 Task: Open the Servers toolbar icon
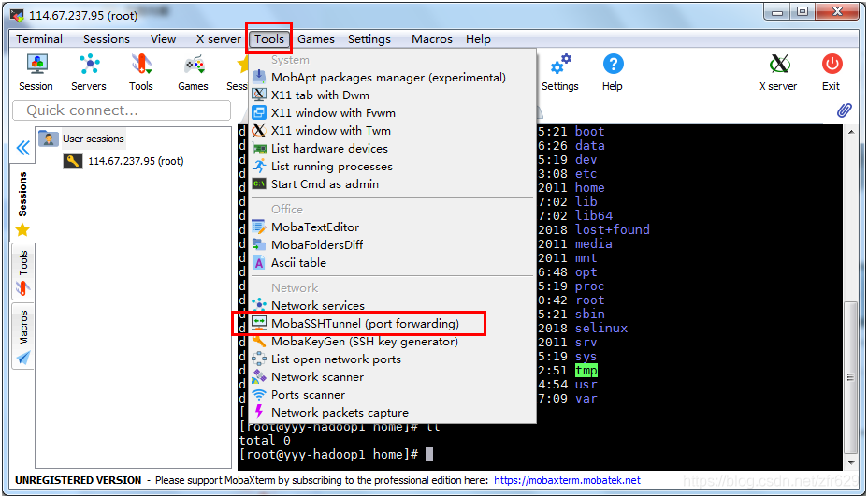pyautogui.click(x=89, y=72)
